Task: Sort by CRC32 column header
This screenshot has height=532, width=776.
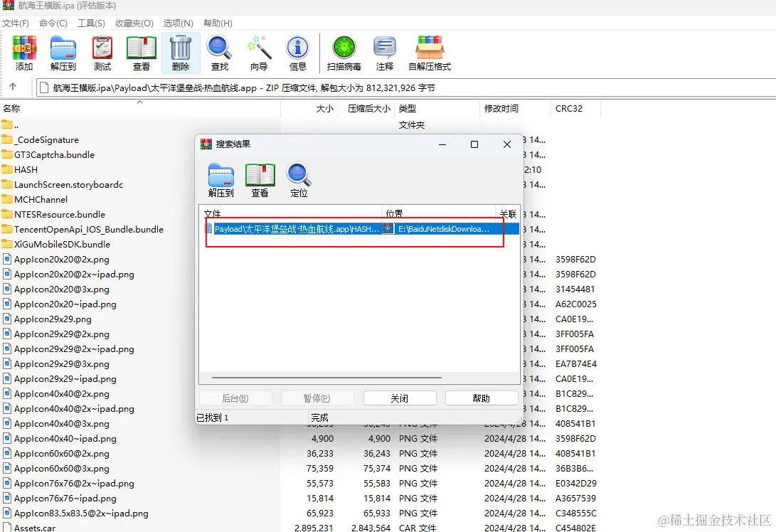Action: [575, 108]
